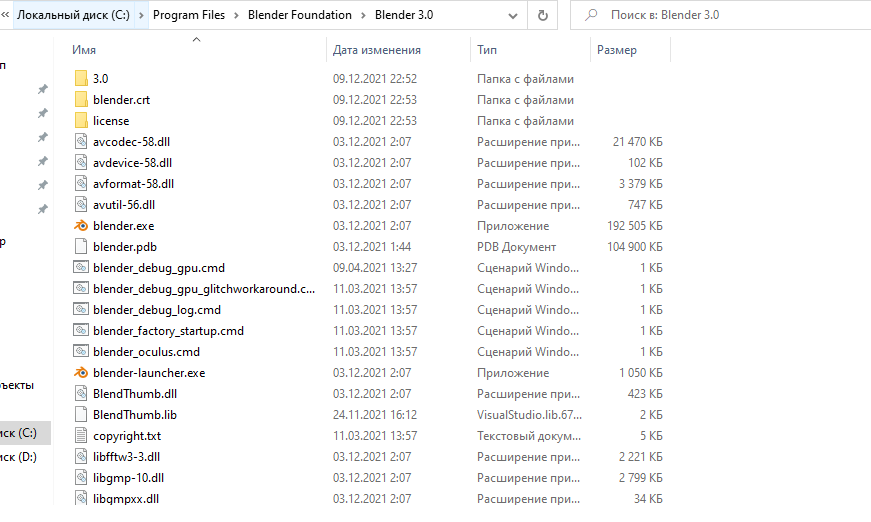Select the blender-launcher.exe file name
The height and width of the screenshot is (522, 871).
click(149, 373)
